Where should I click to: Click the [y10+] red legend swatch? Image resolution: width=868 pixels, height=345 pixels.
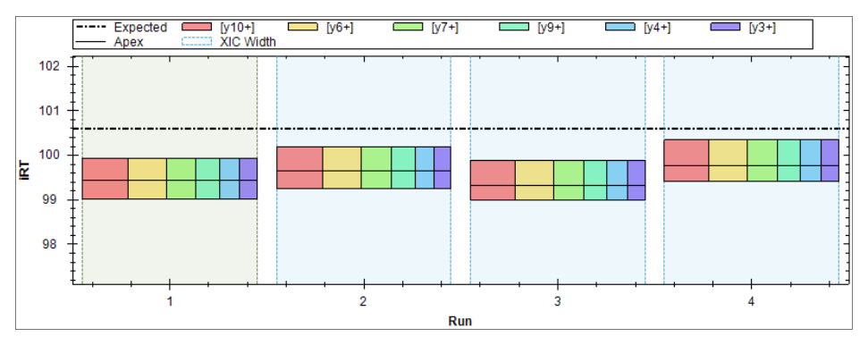tap(197, 27)
